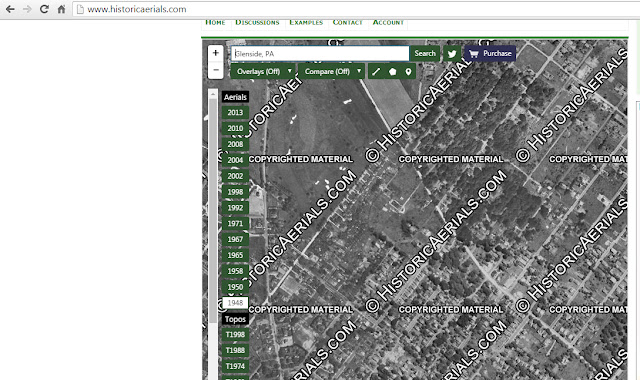
Task: Open the Home menu item
Action: pos(215,22)
